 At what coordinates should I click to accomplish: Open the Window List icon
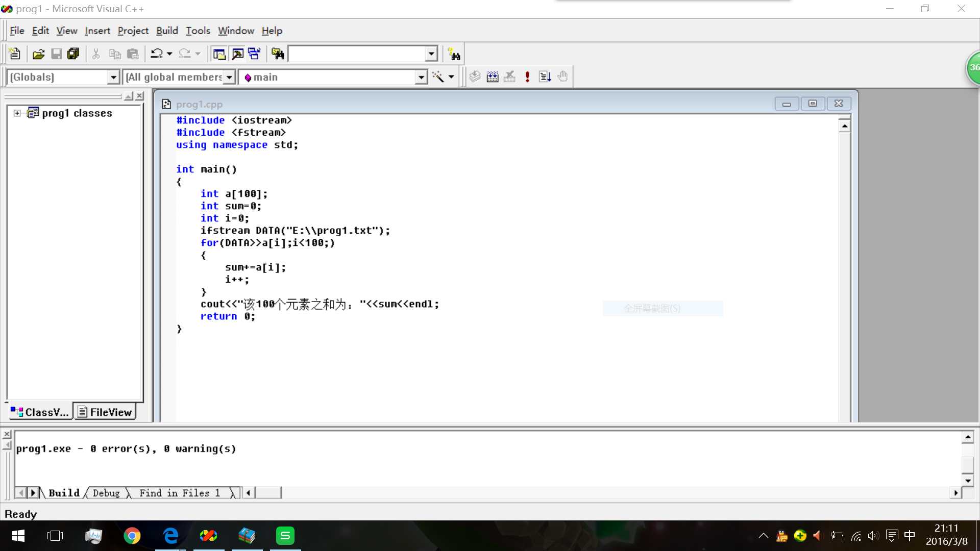254,54
